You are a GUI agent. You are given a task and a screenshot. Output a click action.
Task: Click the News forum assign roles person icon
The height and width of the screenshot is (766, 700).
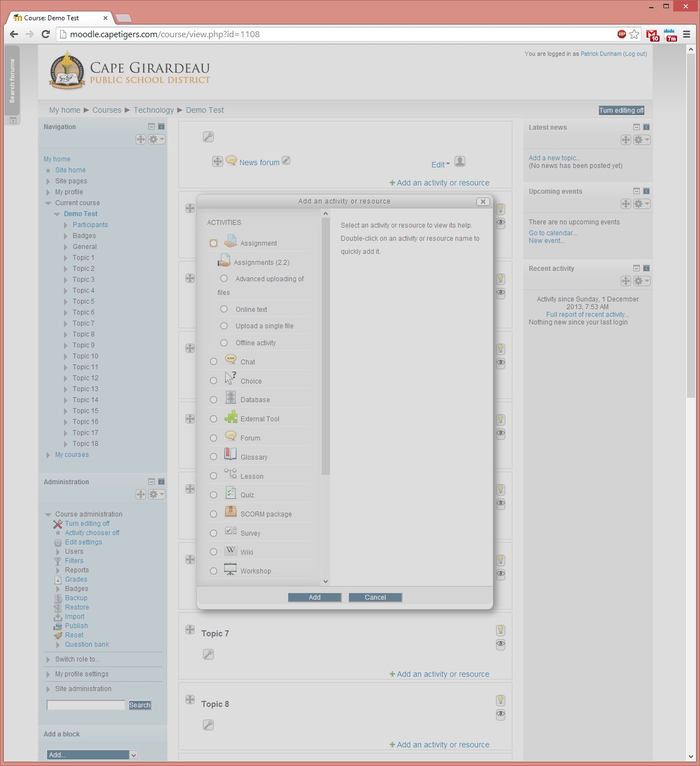point(460,161)
